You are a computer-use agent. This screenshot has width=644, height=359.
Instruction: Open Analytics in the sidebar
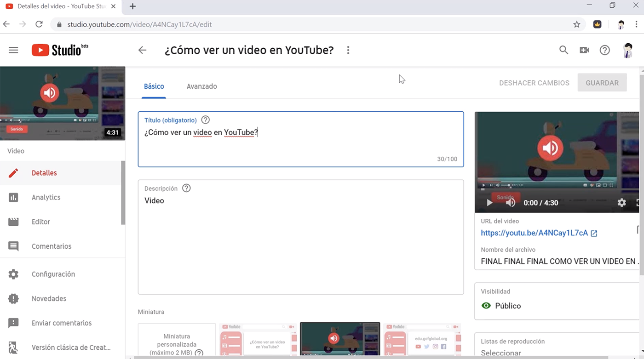tap(60, 197)
